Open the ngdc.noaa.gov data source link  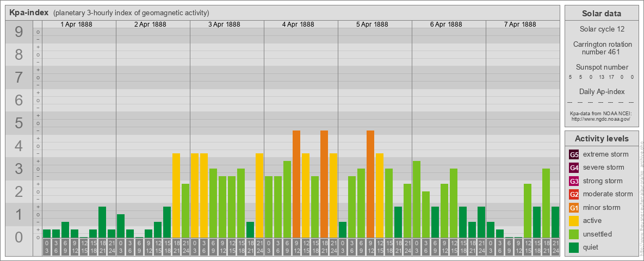(601, 119)
